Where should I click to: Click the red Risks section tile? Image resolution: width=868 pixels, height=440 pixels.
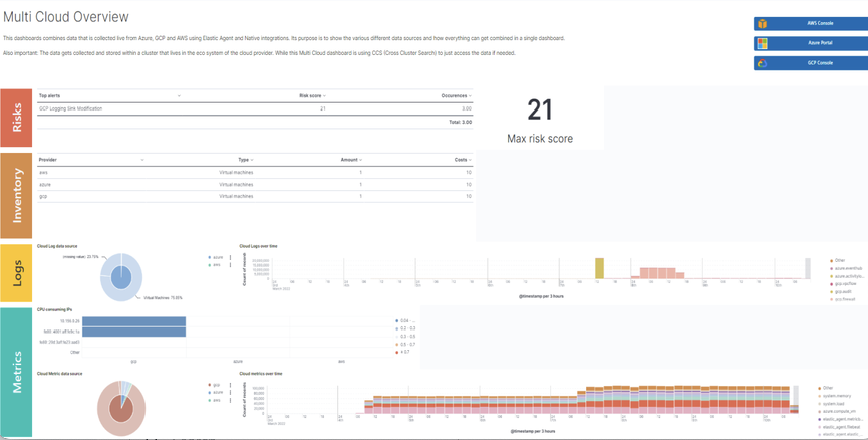click(17, 118)
